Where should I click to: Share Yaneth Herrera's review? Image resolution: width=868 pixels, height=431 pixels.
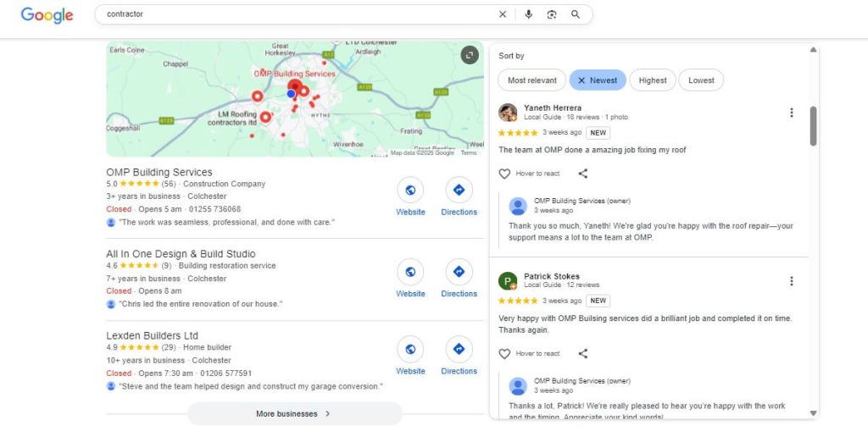(583, 174)
